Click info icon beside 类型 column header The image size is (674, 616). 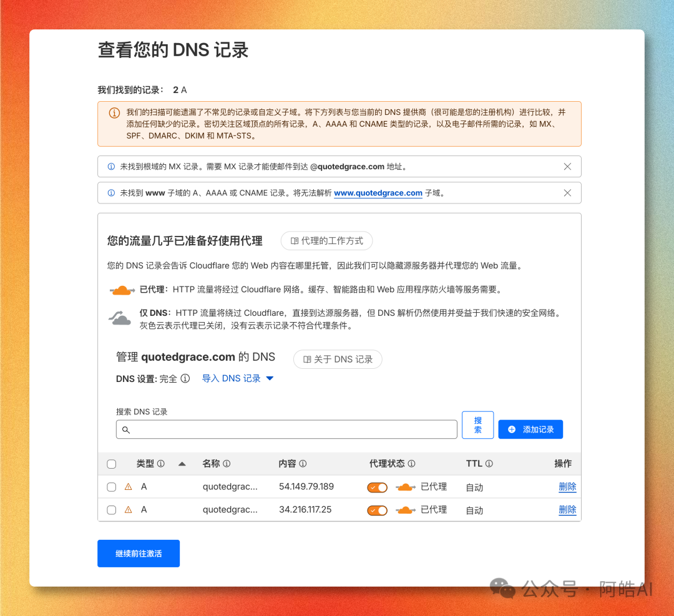pos(161,463)
